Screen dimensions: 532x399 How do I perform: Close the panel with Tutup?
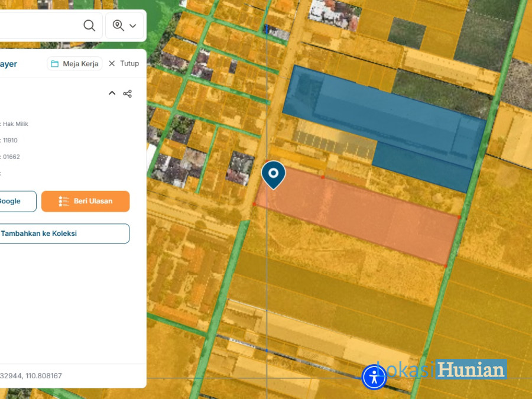(x=124, y=63)
